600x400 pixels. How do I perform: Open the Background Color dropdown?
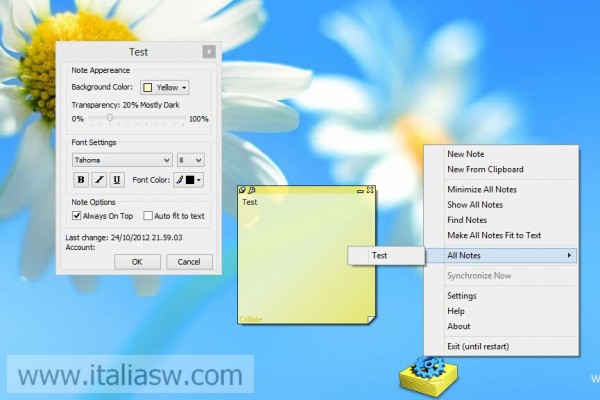[165, 88]
